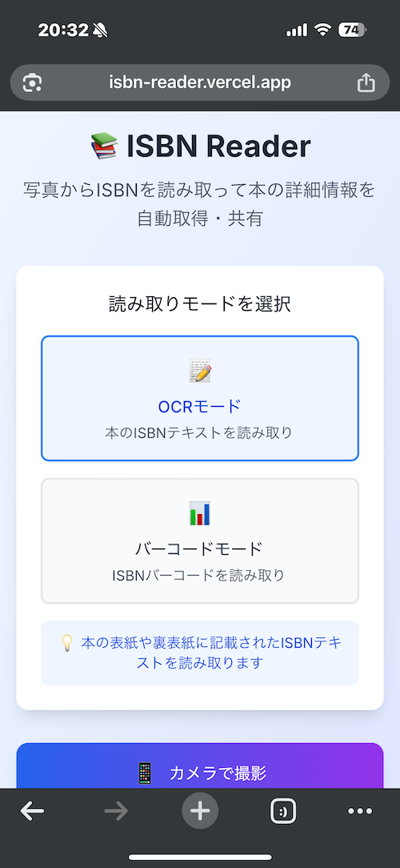The width and height of the screenshot is (400, 868).
Task: Open a new tab with plus icon
Action: click(x=200, y=811)
